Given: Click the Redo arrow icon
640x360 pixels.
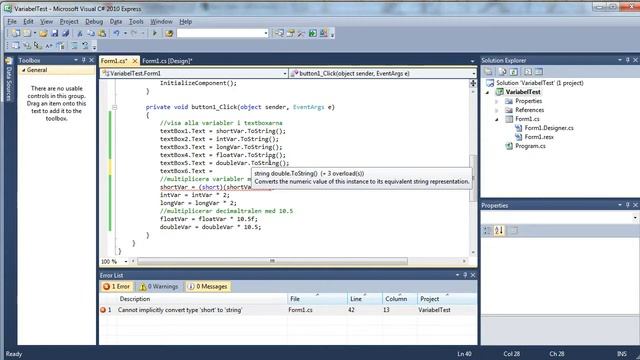Looking at the screenshot, I should pyautogui.click(x=134, y=33).
